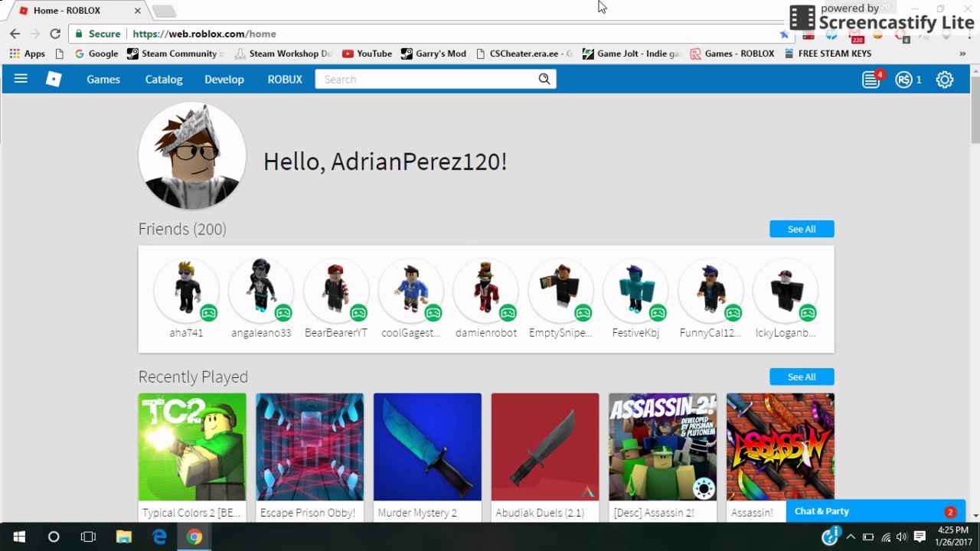This screenshot has width=980, height=551.
Task: Reload the page with refresh icon
Action: tap(55, 34)
